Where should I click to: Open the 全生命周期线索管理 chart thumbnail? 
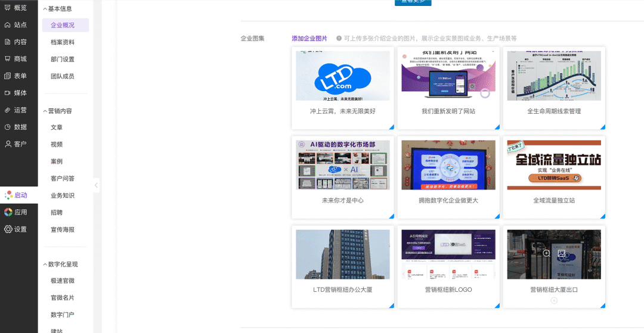[554, 76]
